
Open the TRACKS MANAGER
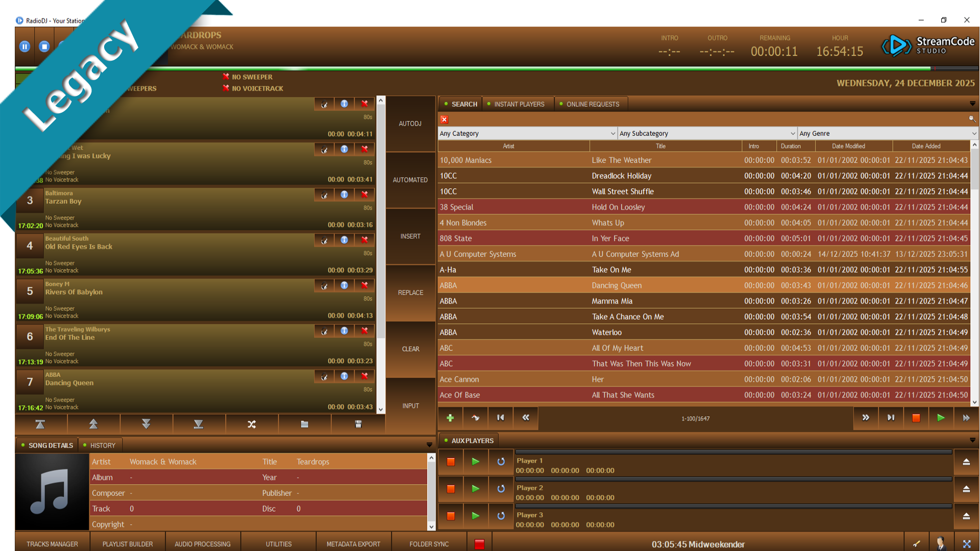[52, 544]
